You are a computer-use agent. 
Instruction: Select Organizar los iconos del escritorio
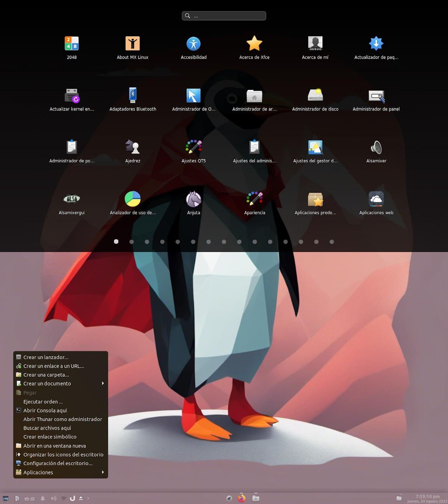(x=60, y=455)
